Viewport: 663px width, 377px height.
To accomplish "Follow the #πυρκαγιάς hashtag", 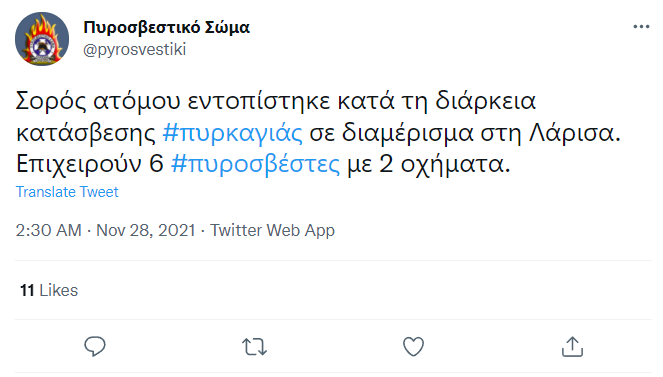I will [x=233, y=133].
